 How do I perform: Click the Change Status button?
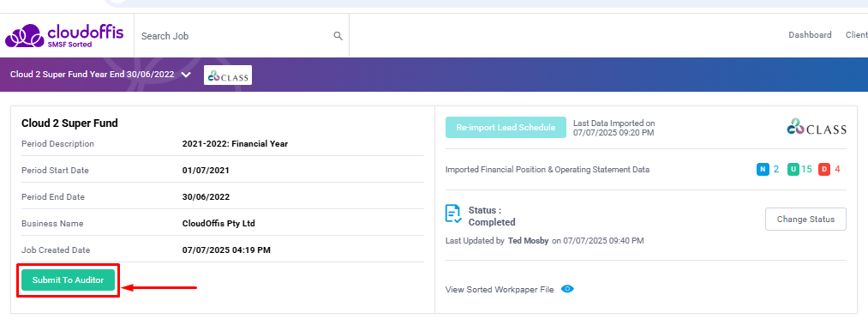805,220
